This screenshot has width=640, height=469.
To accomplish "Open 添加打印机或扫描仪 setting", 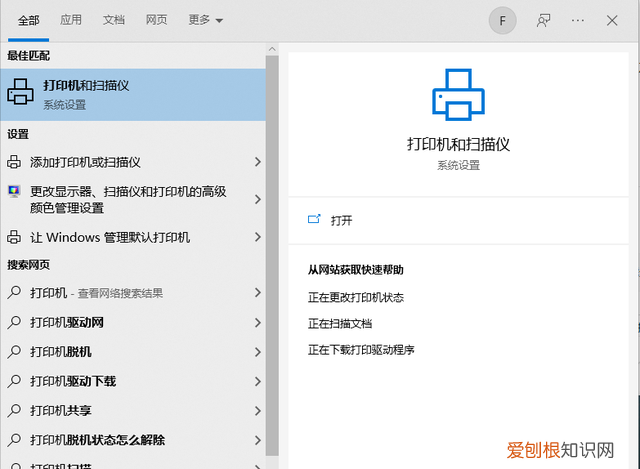I will (133, 162).
